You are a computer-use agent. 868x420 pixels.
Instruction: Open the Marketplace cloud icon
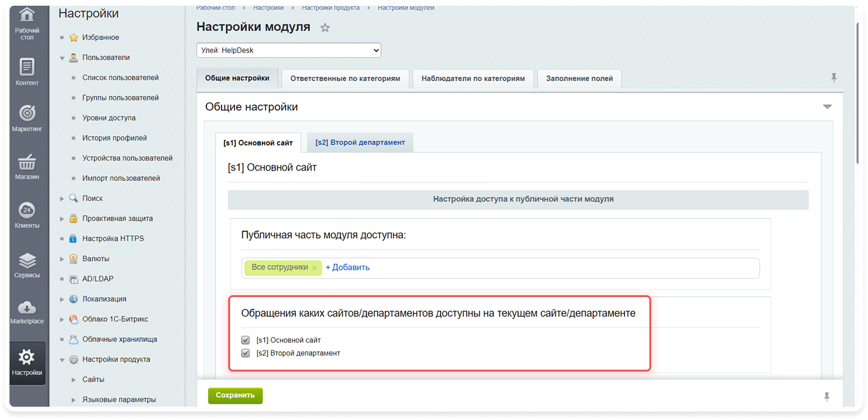(27, 308)
